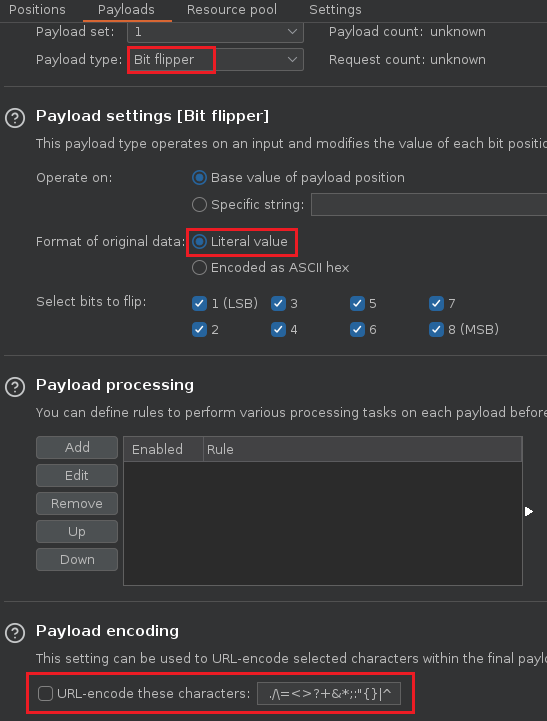The width and height of the screenshot is (547, 721).
Task: Go to the Settings tab
Action: (335, 10)
